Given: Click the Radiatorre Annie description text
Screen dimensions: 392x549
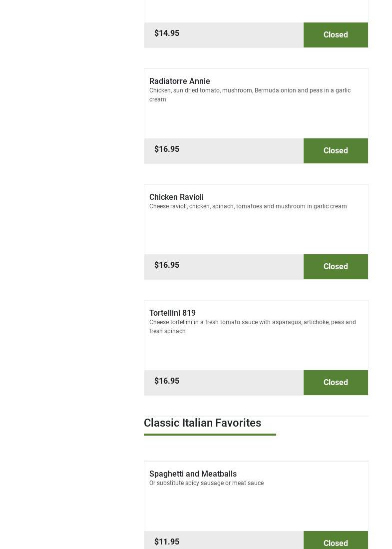Looking at the screenshot, I should (250, 95).
